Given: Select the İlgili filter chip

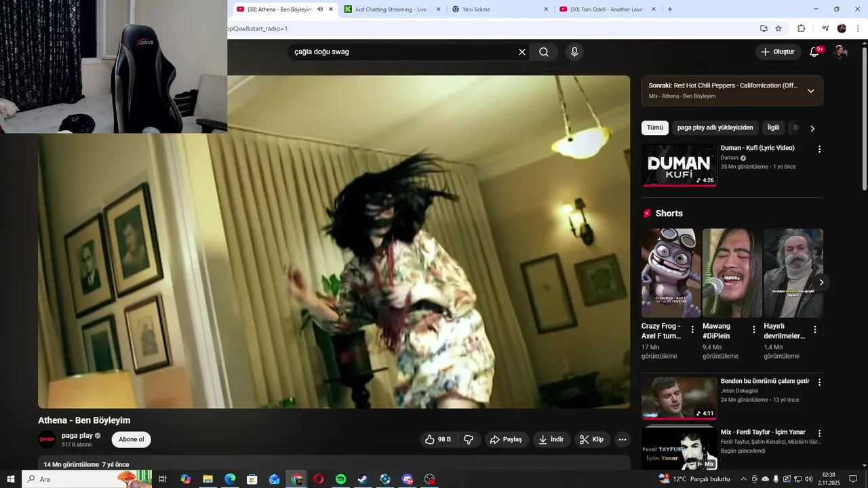Looking at the screenshot, I should click(x=773, y=128).
